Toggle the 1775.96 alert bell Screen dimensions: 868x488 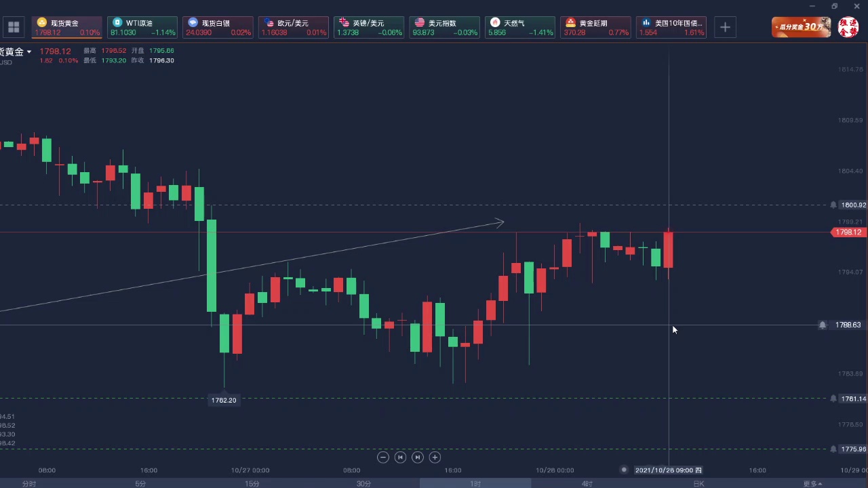pyautogui.click(x=833, y=449)
